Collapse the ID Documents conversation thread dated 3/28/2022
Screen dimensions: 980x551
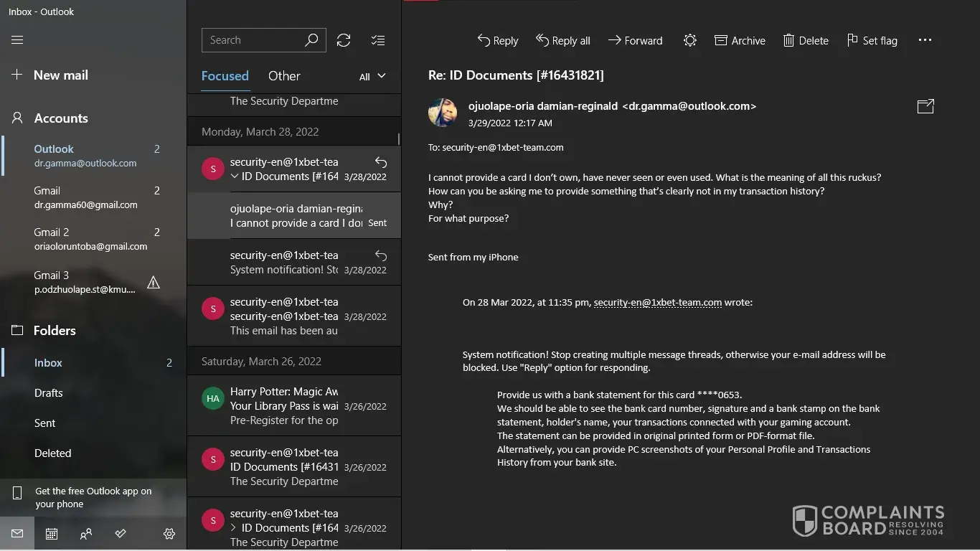click(235, 176)
